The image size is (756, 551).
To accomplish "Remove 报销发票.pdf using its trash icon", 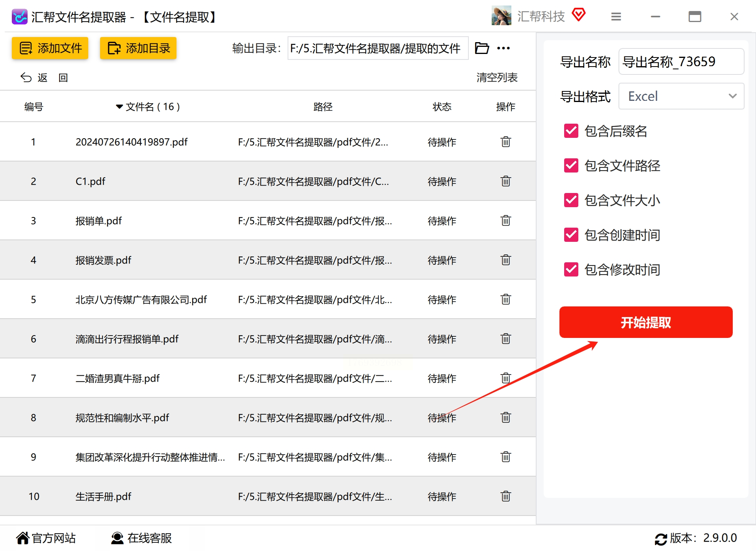I will [506, 260].
